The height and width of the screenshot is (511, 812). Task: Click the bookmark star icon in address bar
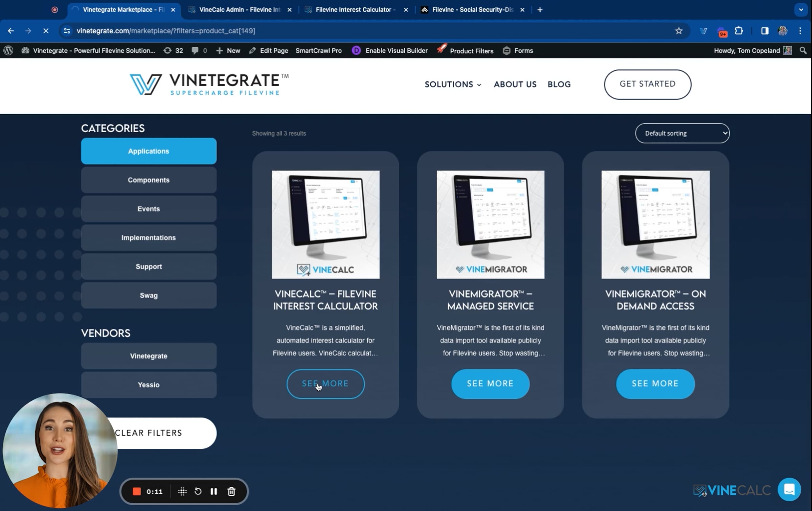point(679,31)
